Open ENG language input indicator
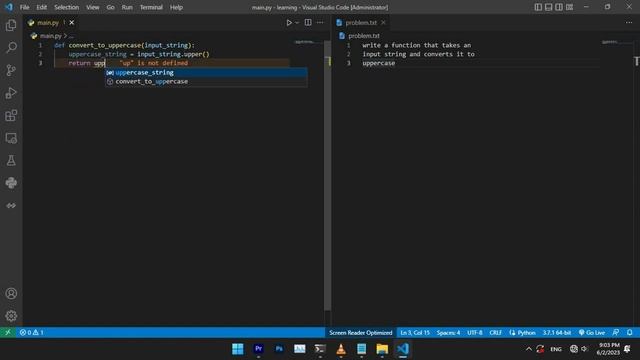Screen dimensions: 640x360 tap(556, 349)
